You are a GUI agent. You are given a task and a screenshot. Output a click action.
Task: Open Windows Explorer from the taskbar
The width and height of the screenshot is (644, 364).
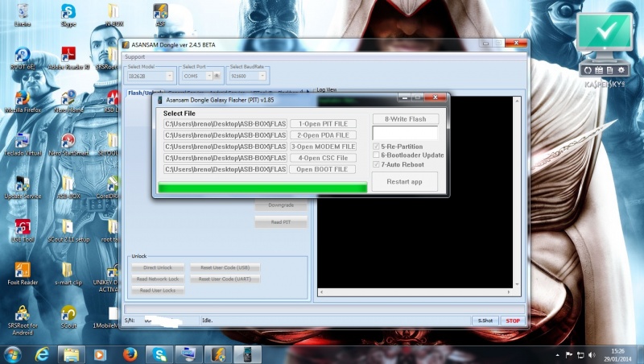[x=71, y=354]
